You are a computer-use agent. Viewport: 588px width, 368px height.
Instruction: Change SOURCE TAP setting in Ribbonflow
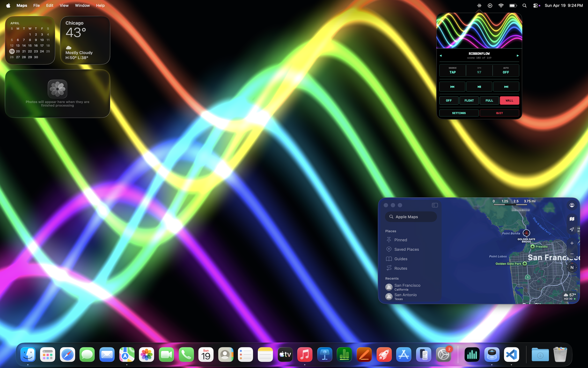click(452, 70)
